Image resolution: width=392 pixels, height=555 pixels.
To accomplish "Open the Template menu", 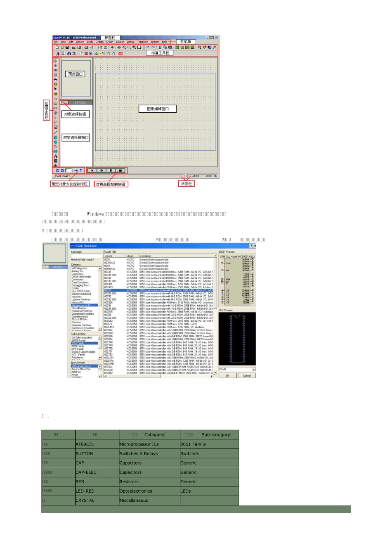I will (x=142, y=42).
